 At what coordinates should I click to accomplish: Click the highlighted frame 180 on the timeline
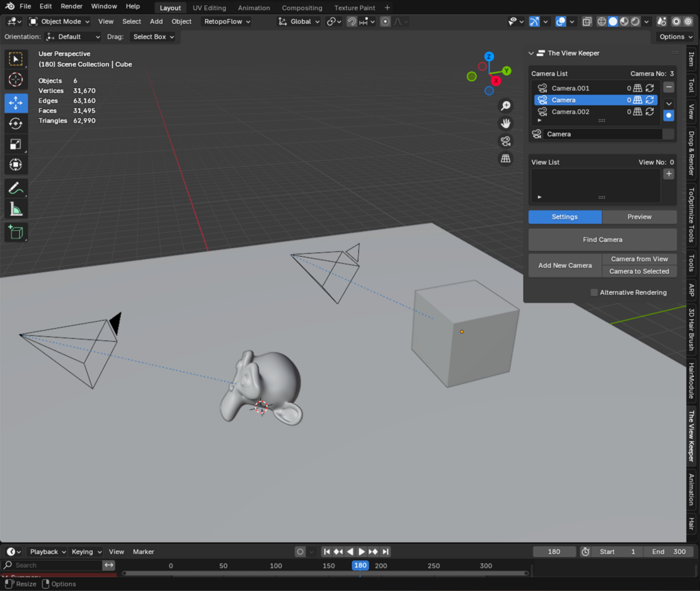[360, 566]
